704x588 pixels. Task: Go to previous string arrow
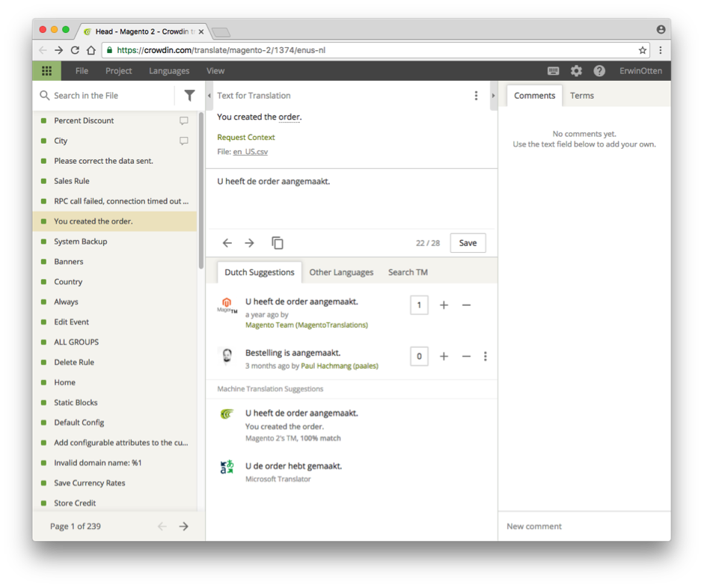pos(227,243)
